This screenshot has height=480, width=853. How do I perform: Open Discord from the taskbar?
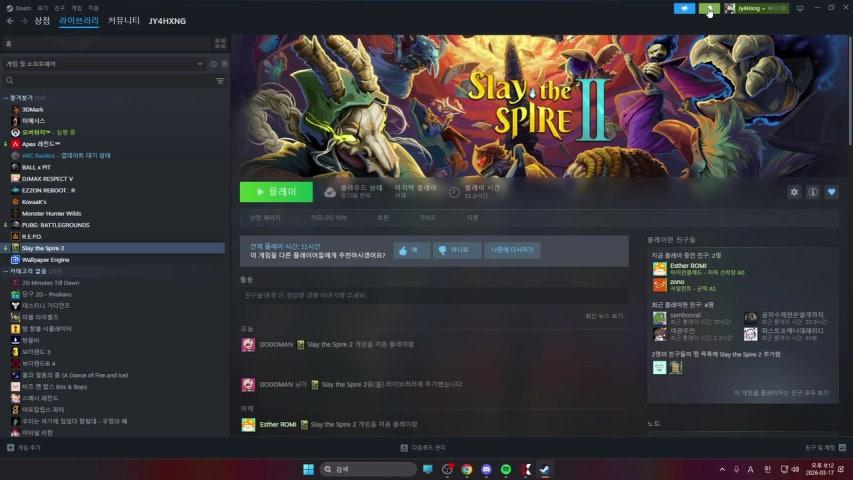click(486, 469)
